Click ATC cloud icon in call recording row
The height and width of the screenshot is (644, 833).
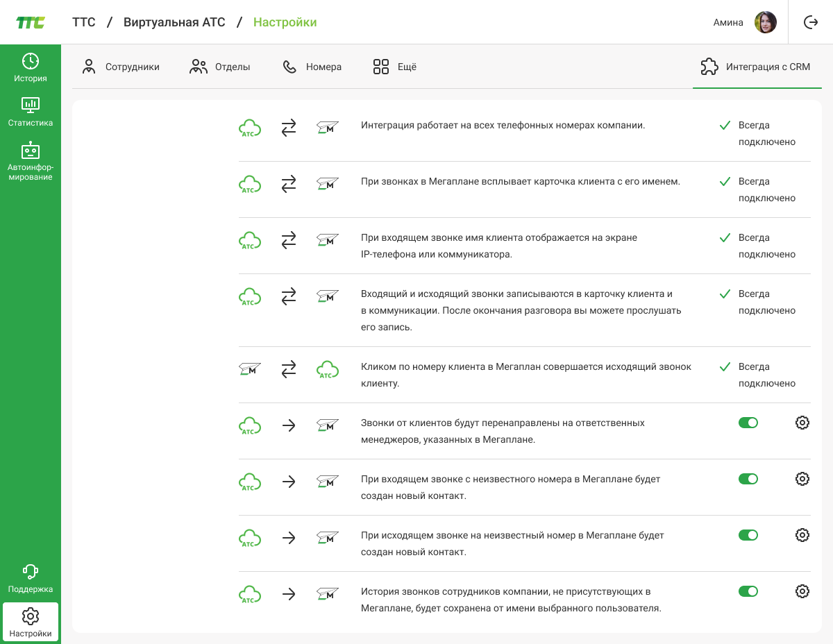250,296
